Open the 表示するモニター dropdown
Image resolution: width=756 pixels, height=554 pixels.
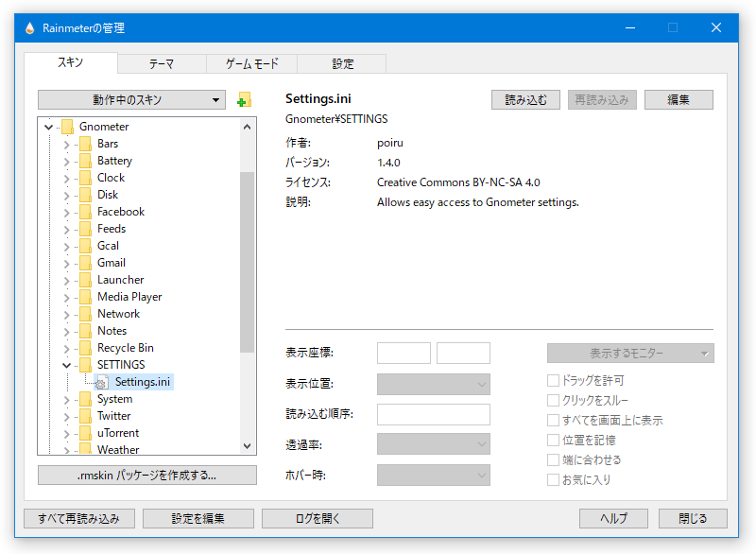pyautogui.click(x=630, y=353)
